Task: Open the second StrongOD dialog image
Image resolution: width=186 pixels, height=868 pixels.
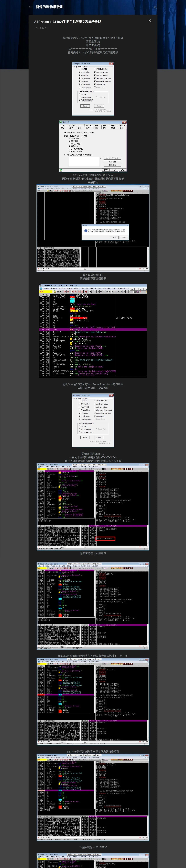Action: (93, 420)
